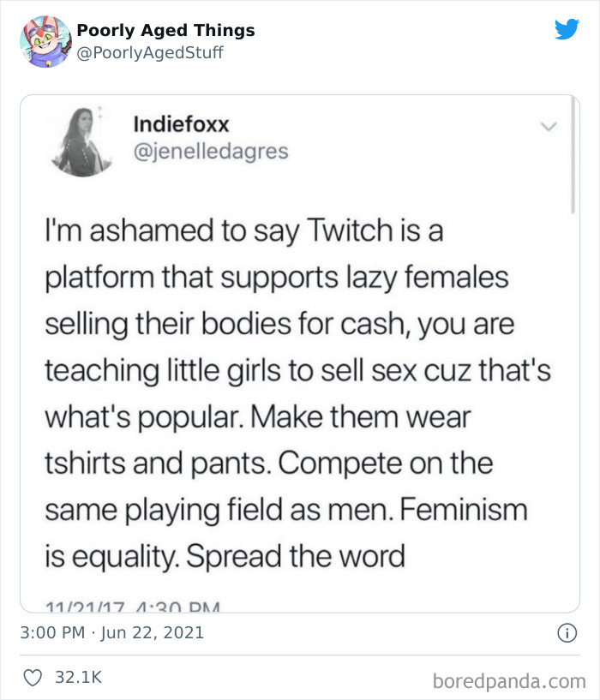
Task: Open the tweet timestamp Jun 22, 2021
Action: pos(111,631)
